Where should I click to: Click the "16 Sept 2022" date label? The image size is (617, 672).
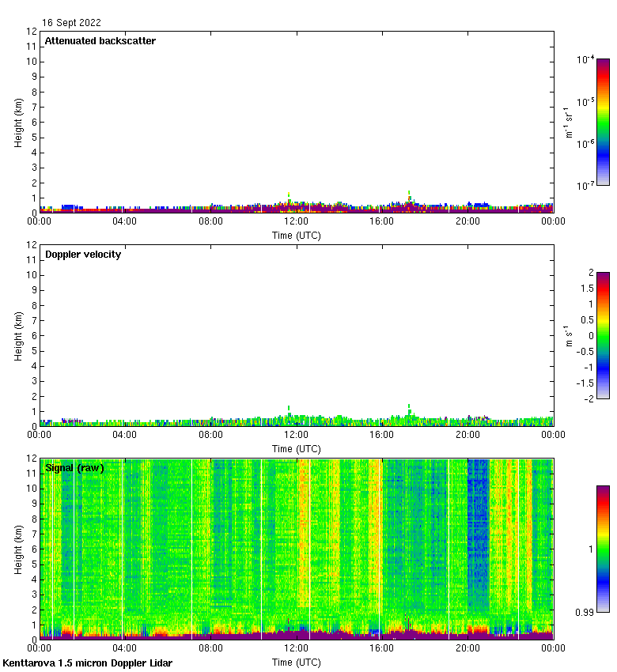pyautogui.click(x=71, y=23)
